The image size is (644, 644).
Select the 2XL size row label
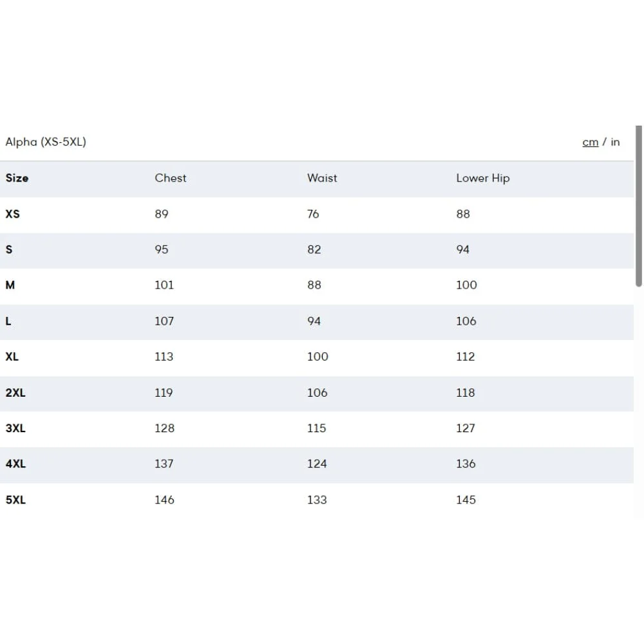(x=15, y=393)
